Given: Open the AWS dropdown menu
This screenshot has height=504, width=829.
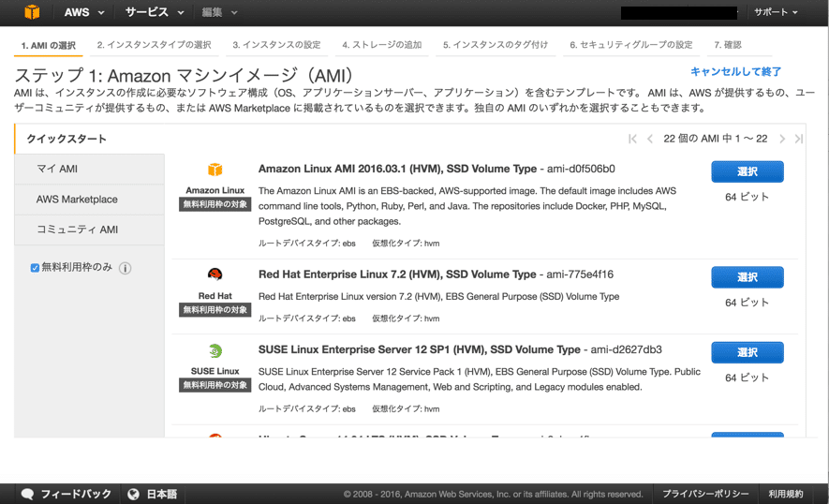Looking at the screenshot, I should (84, 12).
